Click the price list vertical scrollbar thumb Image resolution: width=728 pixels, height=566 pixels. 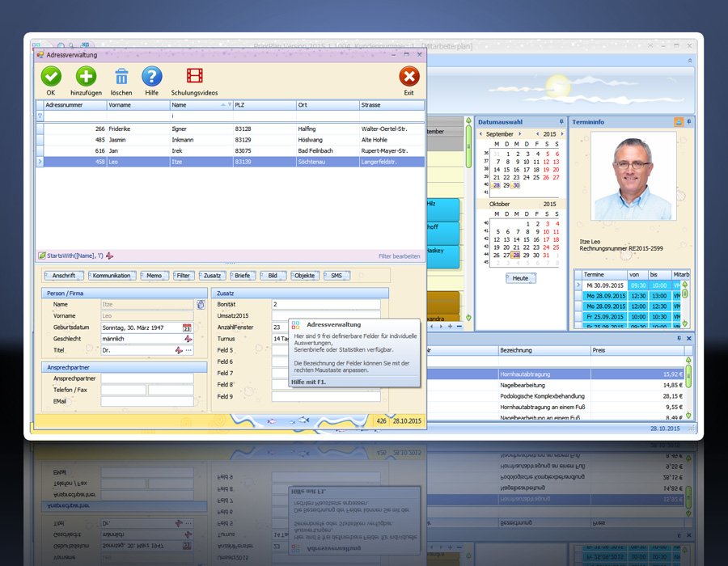[x=688, y=376]
